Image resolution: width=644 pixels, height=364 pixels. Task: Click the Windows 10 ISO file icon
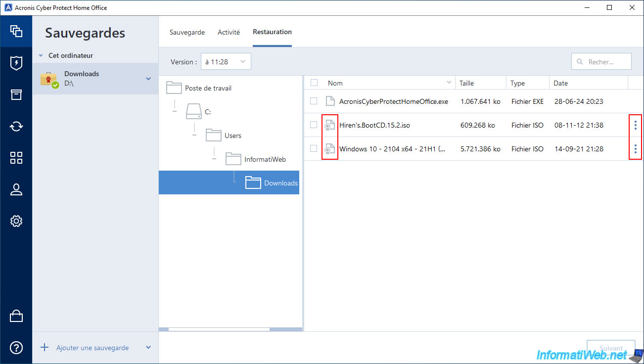pos(330,149)
